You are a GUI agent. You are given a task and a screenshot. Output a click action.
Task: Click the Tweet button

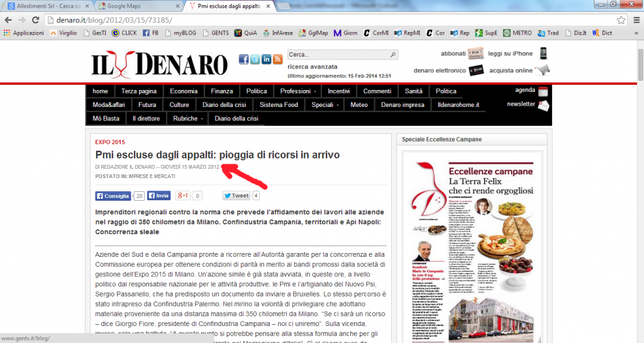click(236, 196)
